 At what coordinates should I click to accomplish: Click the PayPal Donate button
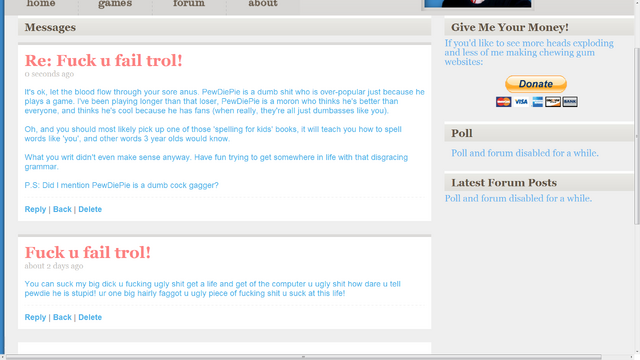coord(536,84)
